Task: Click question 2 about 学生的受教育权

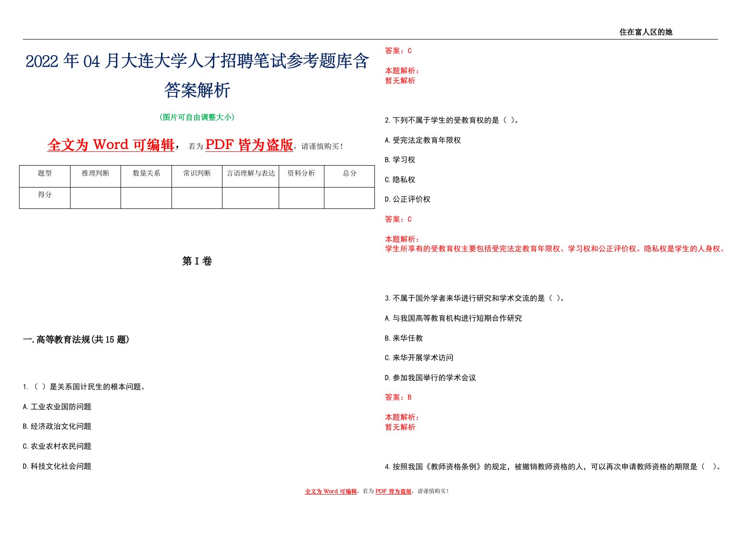Action: (x=452, y=120)
